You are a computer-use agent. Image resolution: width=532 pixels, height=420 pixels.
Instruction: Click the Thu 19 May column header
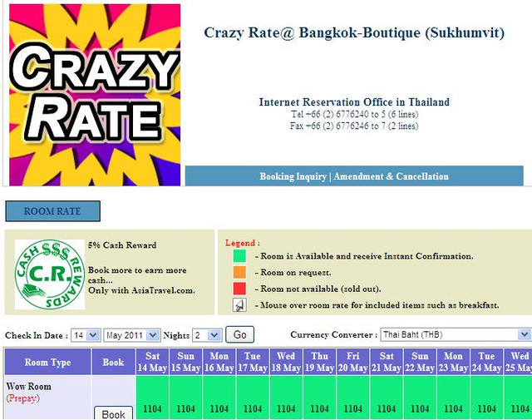coord(319,362)
